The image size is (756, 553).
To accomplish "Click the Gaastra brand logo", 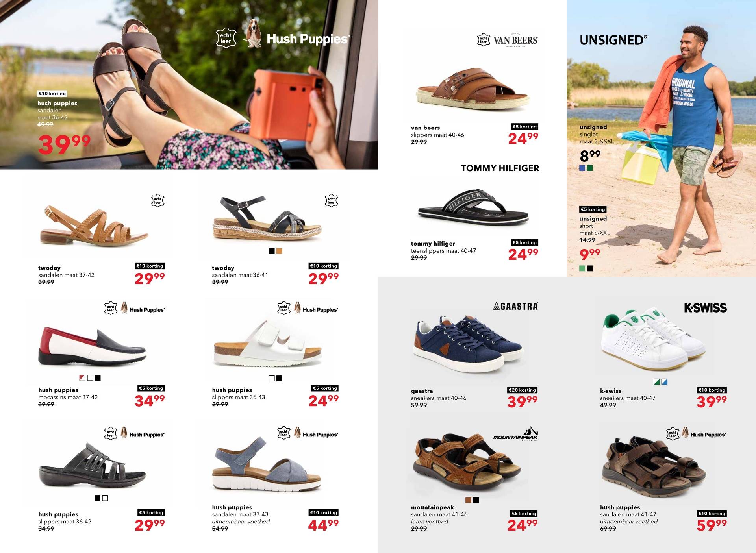I will pyautogui.click(x=515, y=306).
